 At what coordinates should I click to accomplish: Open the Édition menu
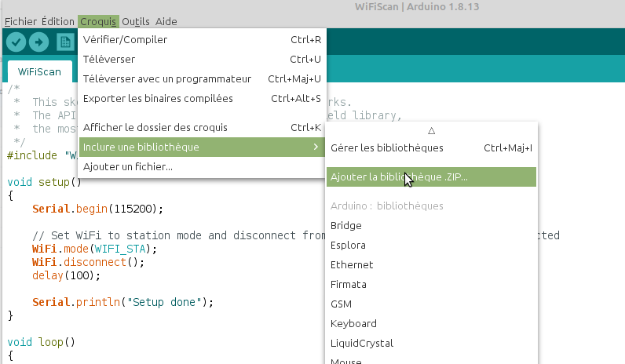58,21
